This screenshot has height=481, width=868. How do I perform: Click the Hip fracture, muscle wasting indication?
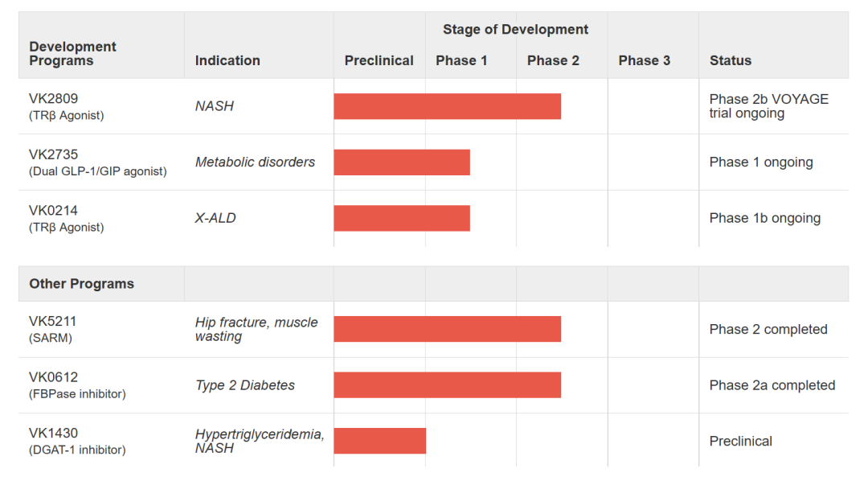click(256, 329)
